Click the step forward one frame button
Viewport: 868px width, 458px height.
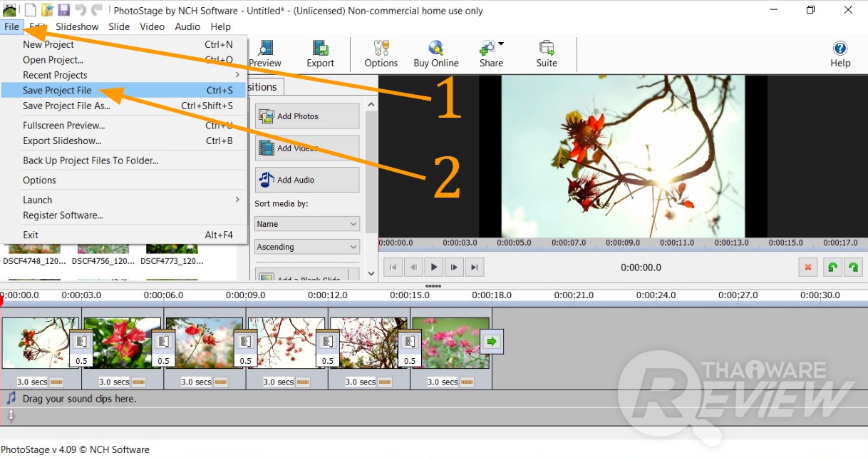click(454, 268)
